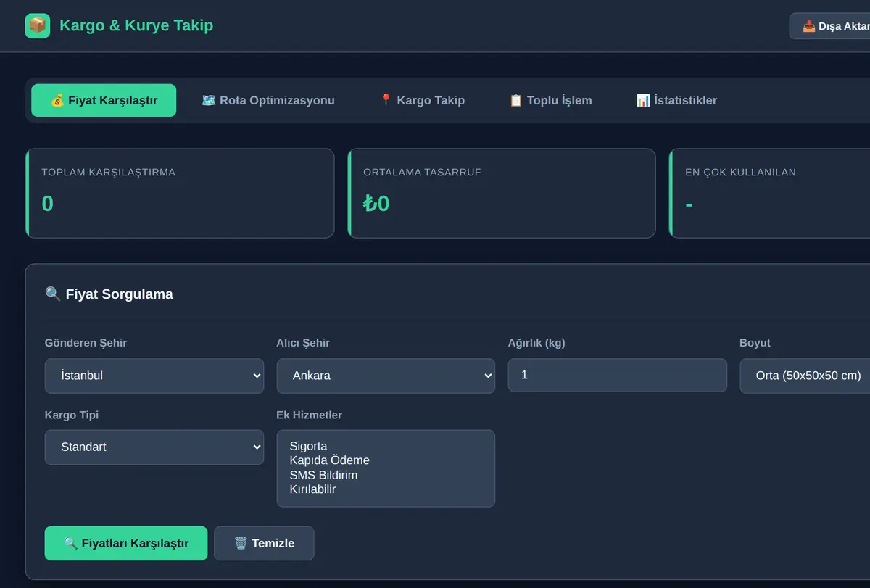Select Sigorta in Ek Hizmetler list

(x=386, y=446)
